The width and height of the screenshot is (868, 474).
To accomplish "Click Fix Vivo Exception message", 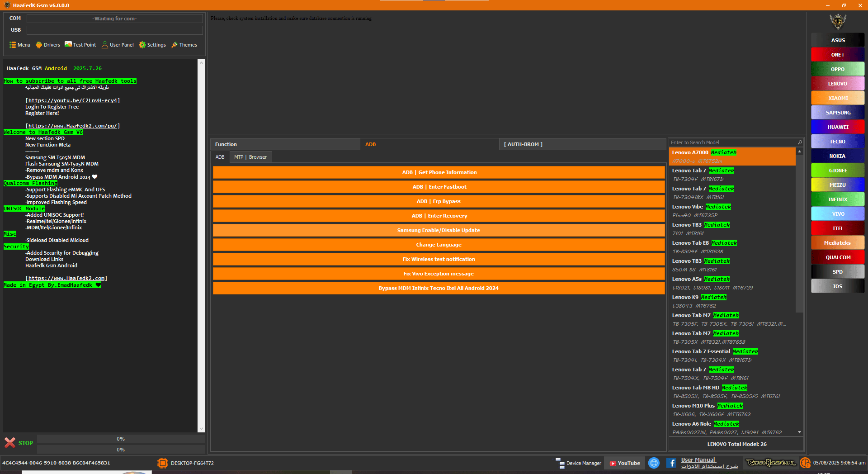I will click(439, 274).
